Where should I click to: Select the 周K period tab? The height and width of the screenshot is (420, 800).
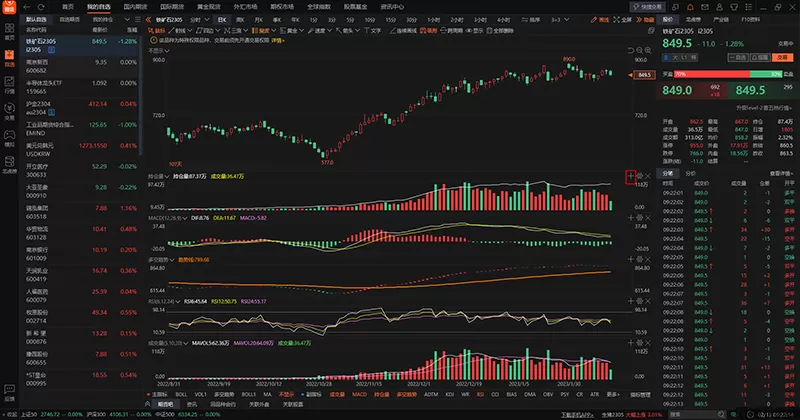coord(239,19)
